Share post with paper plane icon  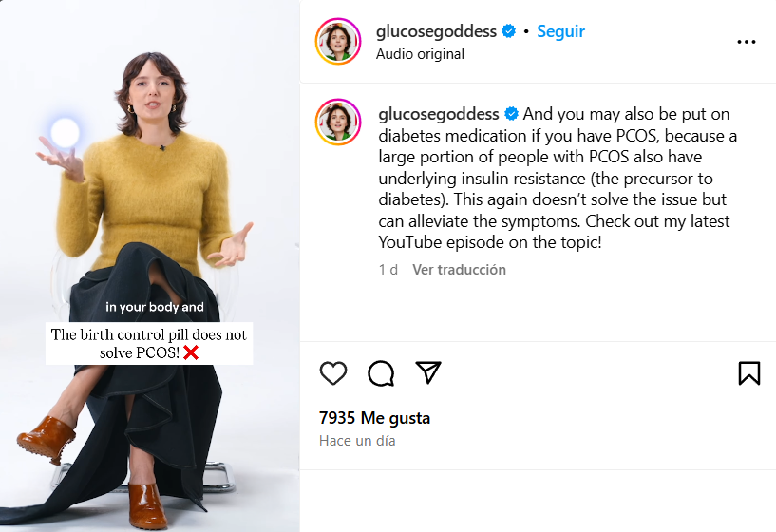click(428, 372)
